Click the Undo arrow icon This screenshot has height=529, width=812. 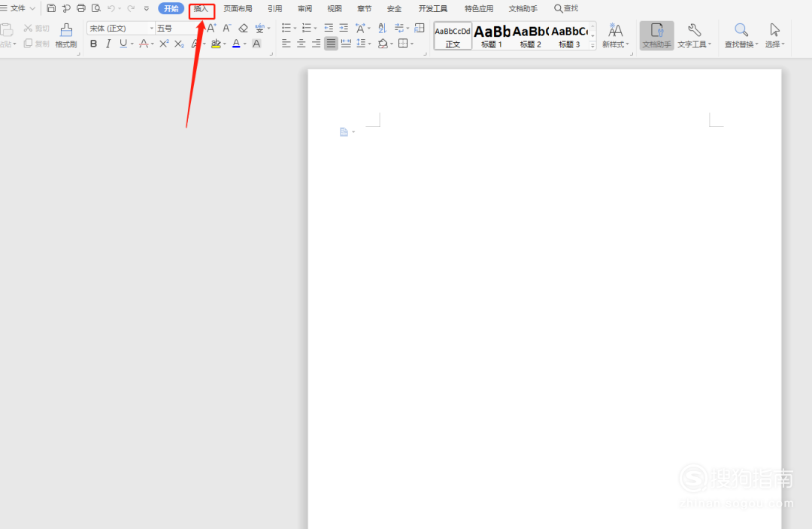click(x=111, y=8)
